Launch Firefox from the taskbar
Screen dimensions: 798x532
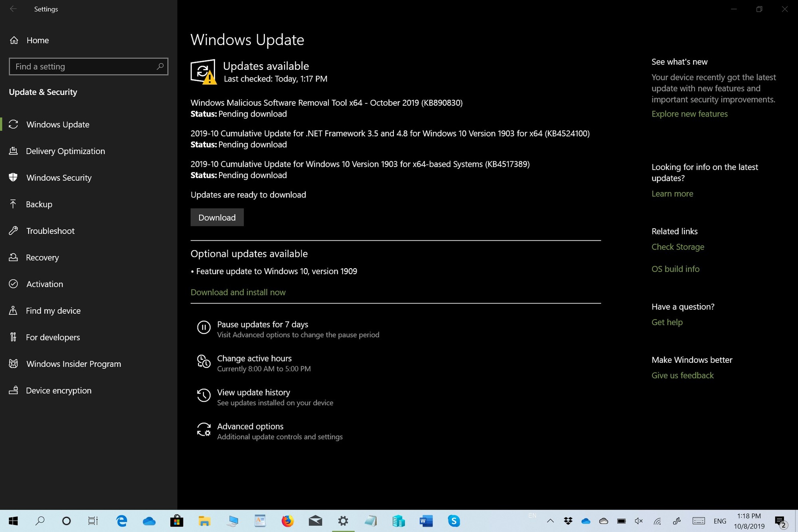(x=288, y=521)
